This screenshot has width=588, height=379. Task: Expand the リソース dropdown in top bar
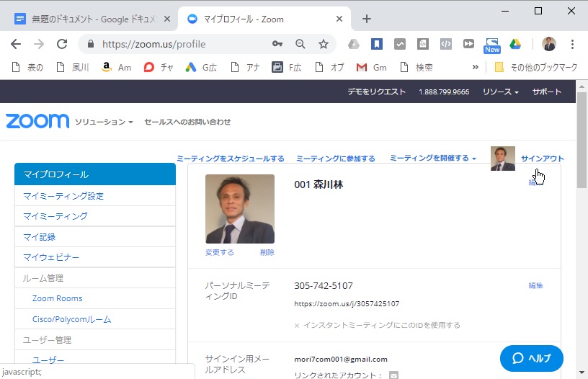[500, 92]
